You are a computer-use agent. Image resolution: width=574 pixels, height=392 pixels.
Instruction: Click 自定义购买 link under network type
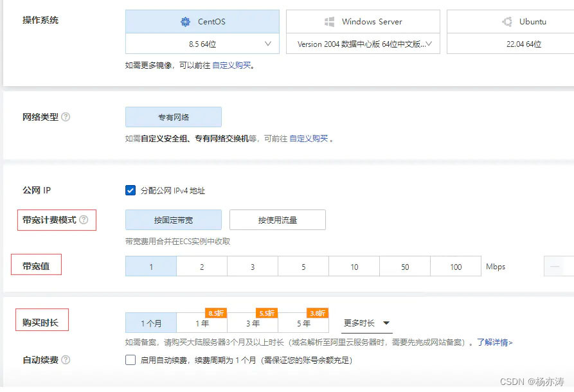pyautogui.click(x=309, y=139)
